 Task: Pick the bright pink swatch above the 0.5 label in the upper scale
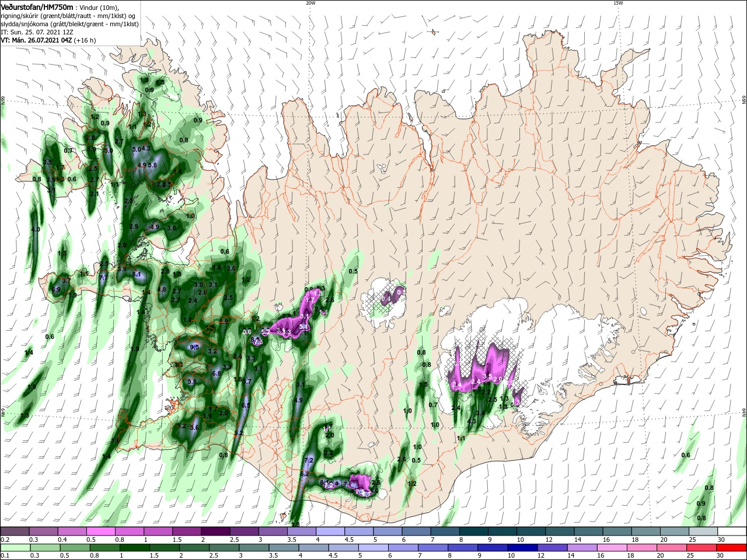101,531
